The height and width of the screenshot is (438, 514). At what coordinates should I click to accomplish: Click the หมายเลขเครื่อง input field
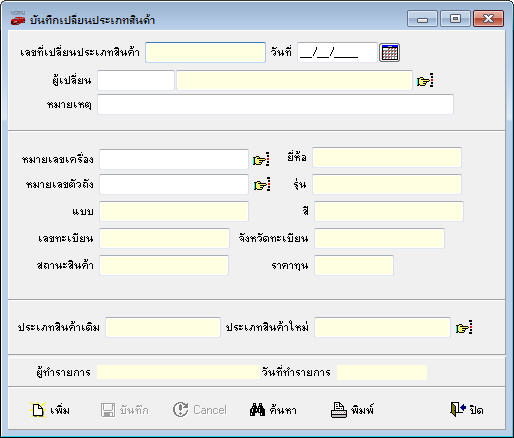tap(174, 159)
